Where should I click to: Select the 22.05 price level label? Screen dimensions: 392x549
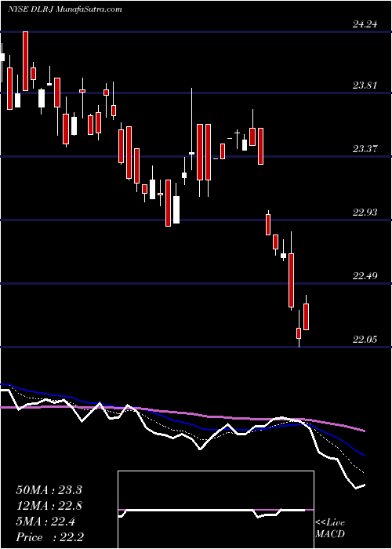tap(365, 339)
